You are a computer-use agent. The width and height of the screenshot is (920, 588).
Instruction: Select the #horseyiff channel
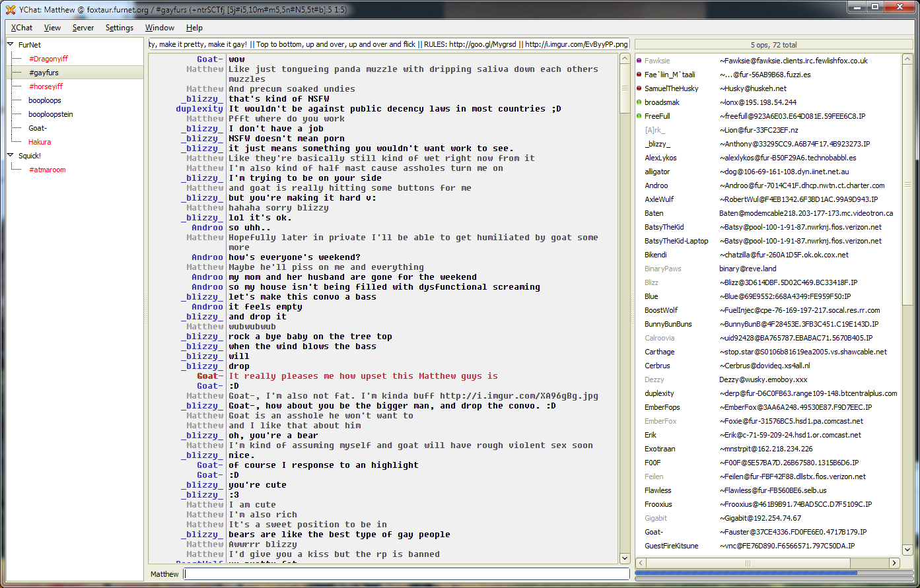tap(46, 86)
